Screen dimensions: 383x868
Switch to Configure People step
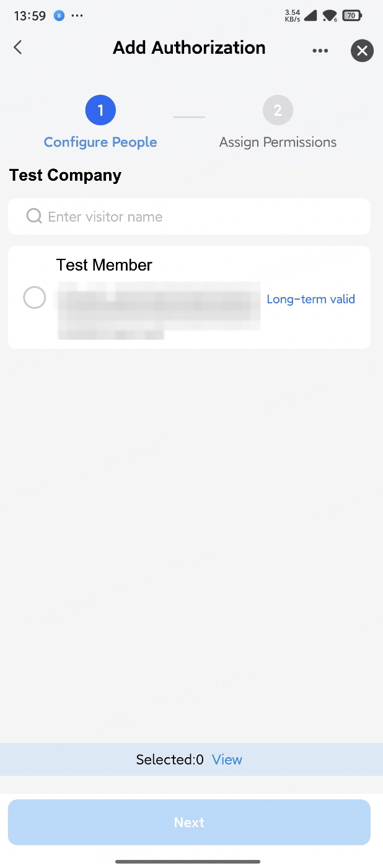(100, 142)
